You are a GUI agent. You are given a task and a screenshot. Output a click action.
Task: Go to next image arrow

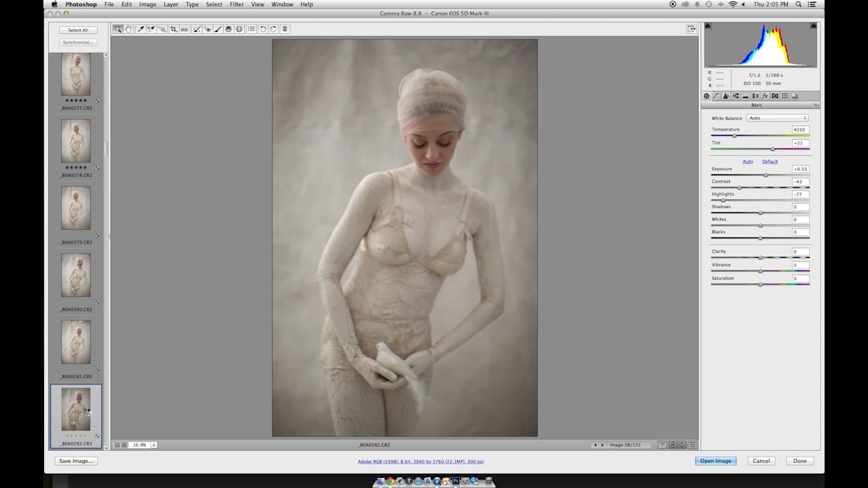pyautogui.click(x=602, y=445)
